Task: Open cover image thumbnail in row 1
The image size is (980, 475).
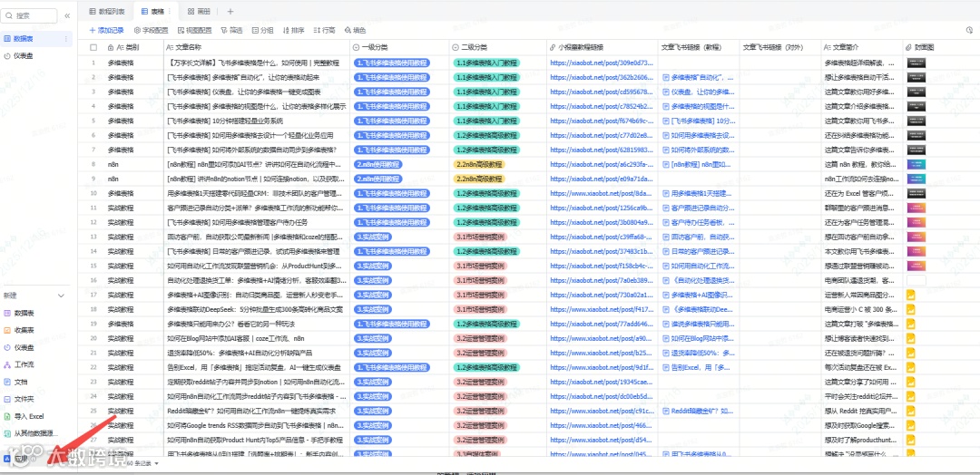Action: point(916,63)
